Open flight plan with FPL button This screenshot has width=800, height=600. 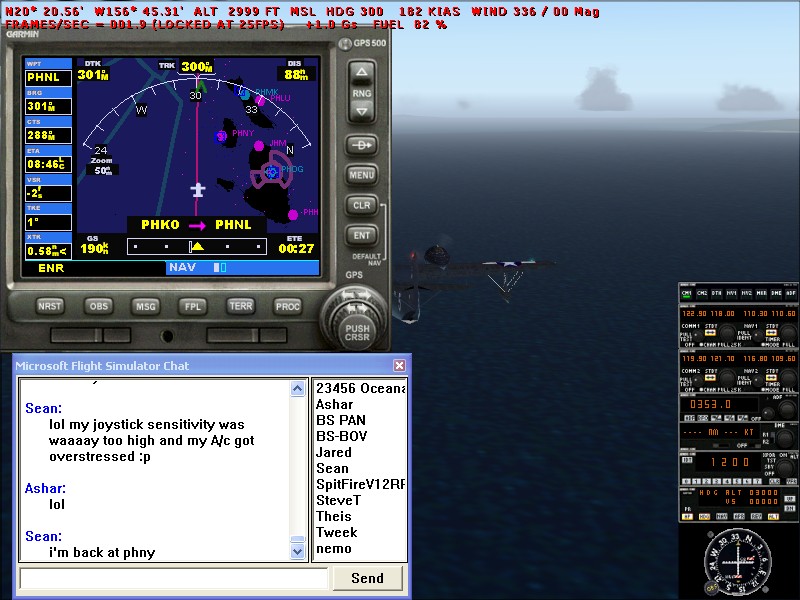coord(192,306)
